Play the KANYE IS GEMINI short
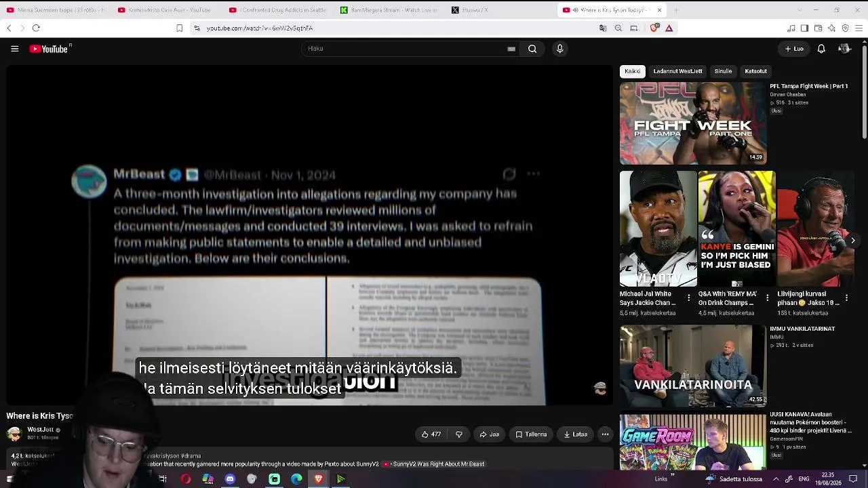This screenshot has width=868, height=488. [x=736, y=229]
